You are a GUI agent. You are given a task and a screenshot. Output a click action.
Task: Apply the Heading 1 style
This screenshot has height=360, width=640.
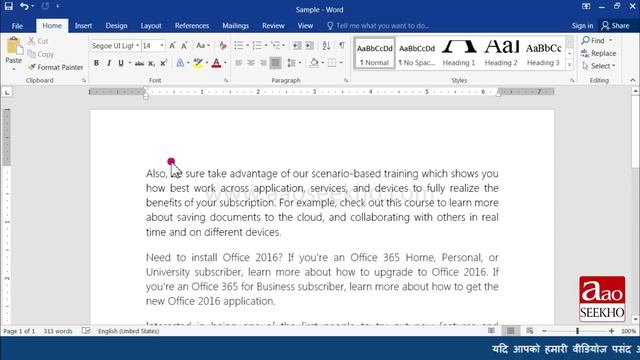pos(459,53)
